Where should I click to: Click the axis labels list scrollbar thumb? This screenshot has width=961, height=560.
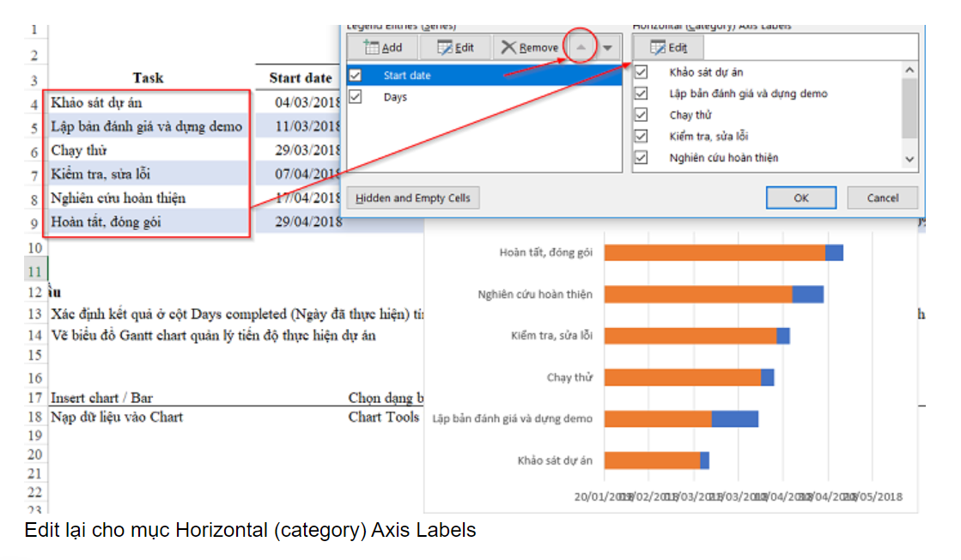point(909,108)
